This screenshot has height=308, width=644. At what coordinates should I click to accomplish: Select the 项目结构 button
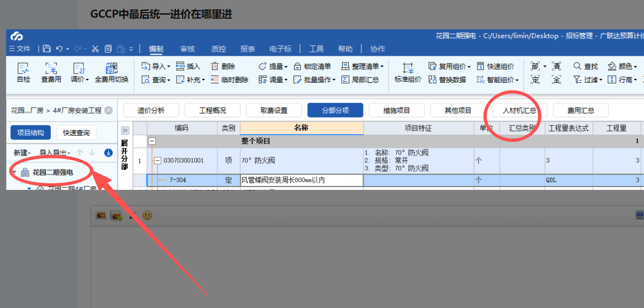coord(30,132)
